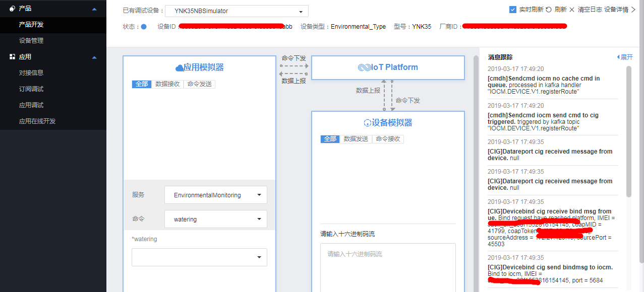Click the cloud icon beside 应用模拟器
Image resolution: width=644 pixels, height=292 pixels.
pos(179,67)
